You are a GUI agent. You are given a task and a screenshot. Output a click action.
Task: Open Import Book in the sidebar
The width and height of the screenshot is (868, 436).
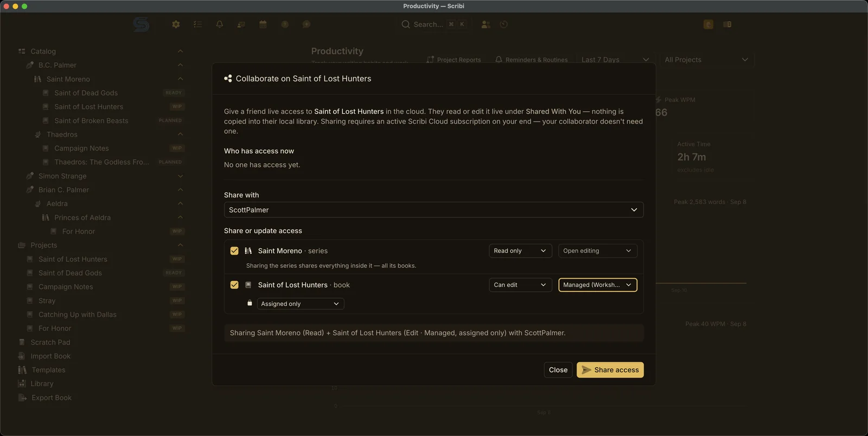click(x=50, y=356)
